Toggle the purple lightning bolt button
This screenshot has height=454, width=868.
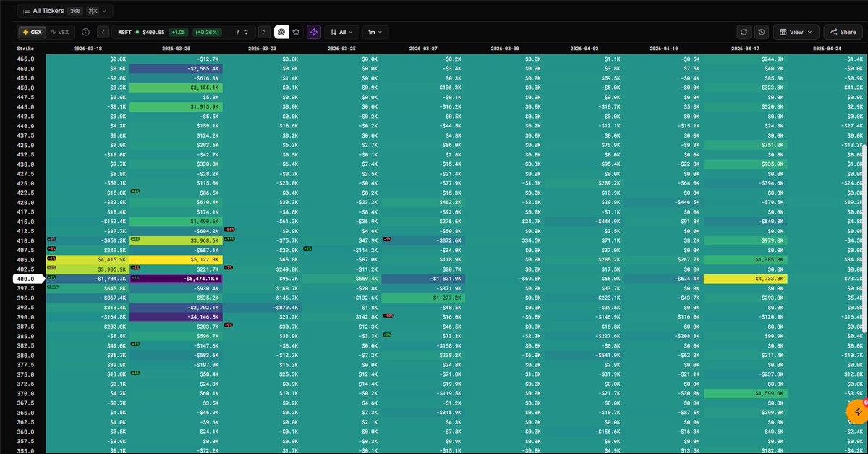point(314,32)
